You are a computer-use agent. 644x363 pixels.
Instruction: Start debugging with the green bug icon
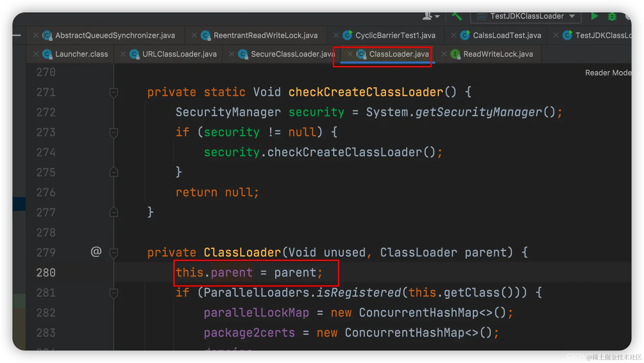(x=612, y=16)
